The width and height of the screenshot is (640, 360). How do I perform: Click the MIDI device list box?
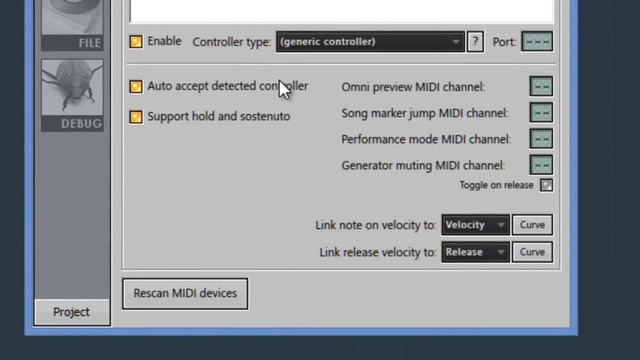(x=342, y=11)
